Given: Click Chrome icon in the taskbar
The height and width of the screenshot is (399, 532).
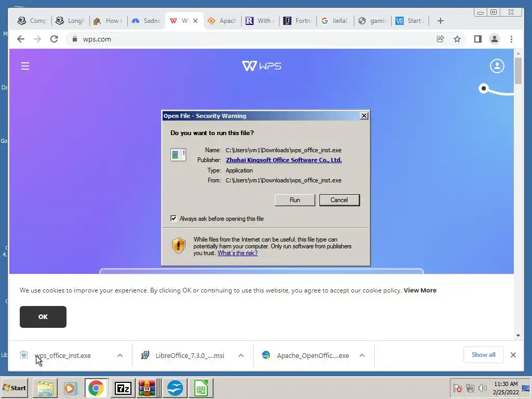Looking at the screenshot, I should tap(96, 388).
